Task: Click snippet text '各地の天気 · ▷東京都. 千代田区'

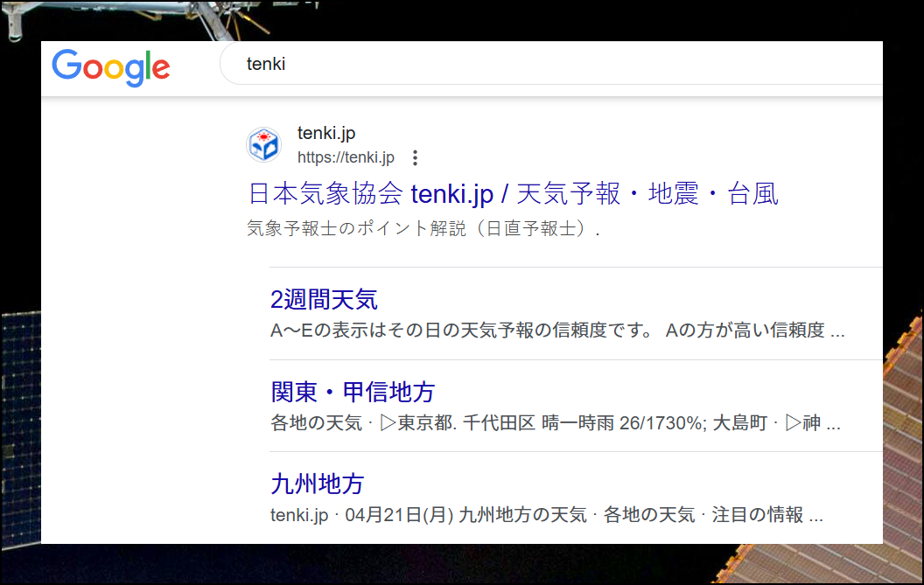Action: coord(402,422)
